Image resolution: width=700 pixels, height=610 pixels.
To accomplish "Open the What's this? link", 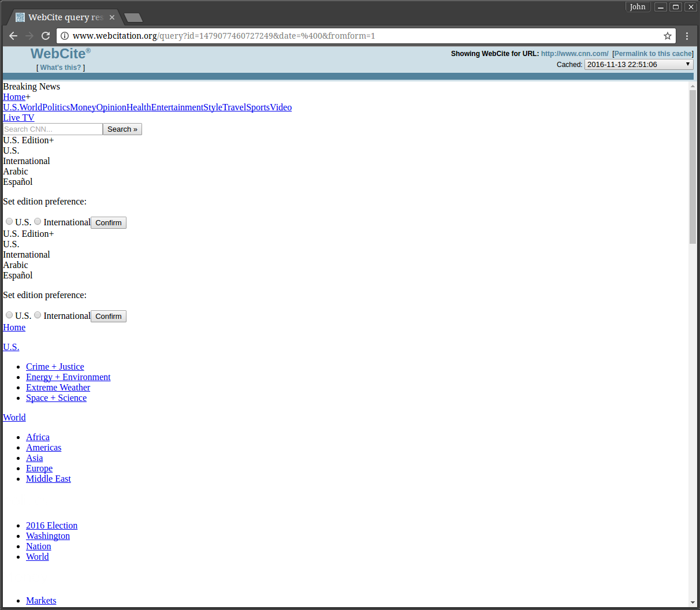I will click(x=61, y=68).
